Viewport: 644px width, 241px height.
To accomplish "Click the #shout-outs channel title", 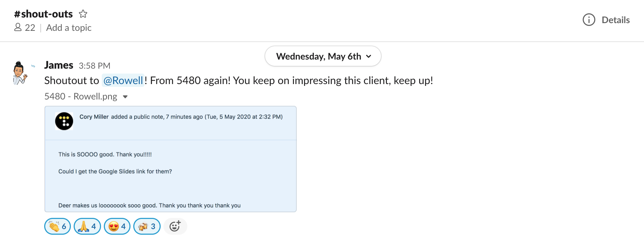I will (x=43, y=14).
